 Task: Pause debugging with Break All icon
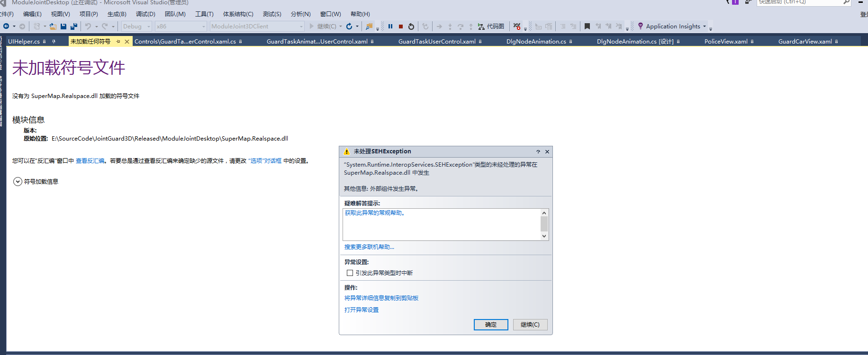tap(390, 27)
